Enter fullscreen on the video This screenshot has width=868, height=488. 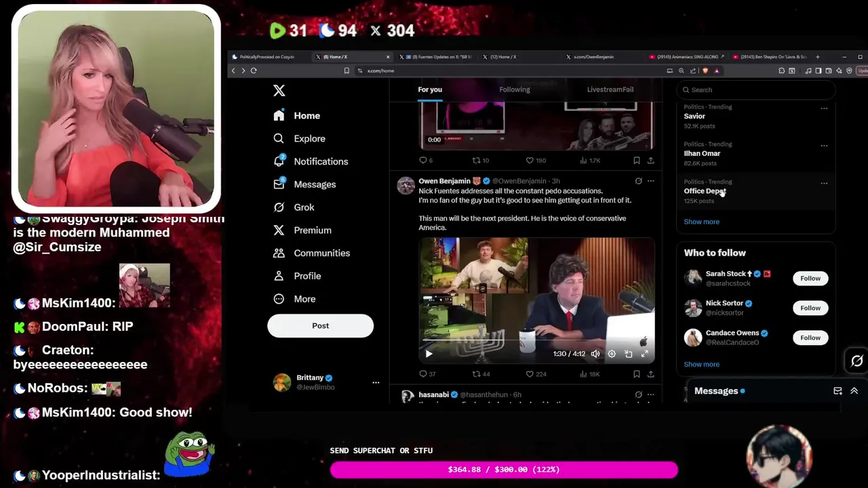click(x=644, y=354)
